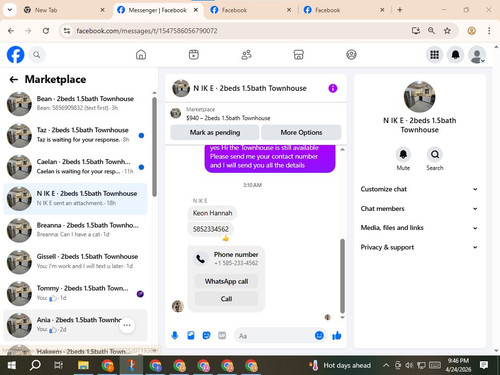Expand Chat members section
The image size is (500, 375).
coord(419,208)
